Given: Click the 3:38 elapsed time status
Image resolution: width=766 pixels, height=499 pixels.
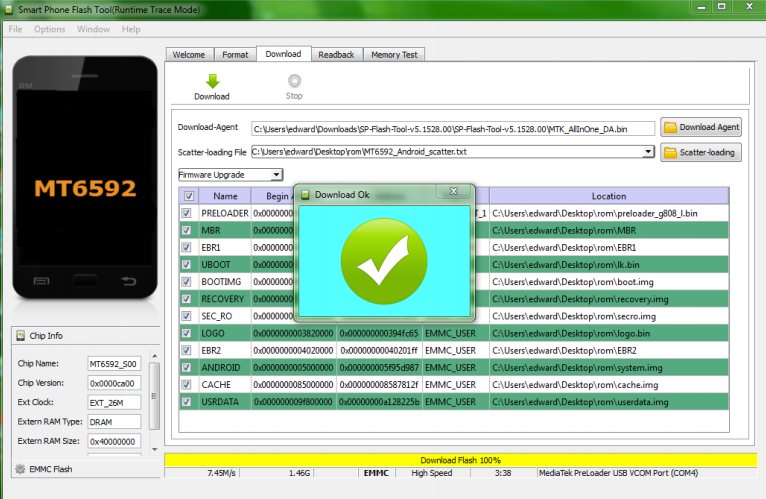Looking at the screenshot, I should 503,473.
